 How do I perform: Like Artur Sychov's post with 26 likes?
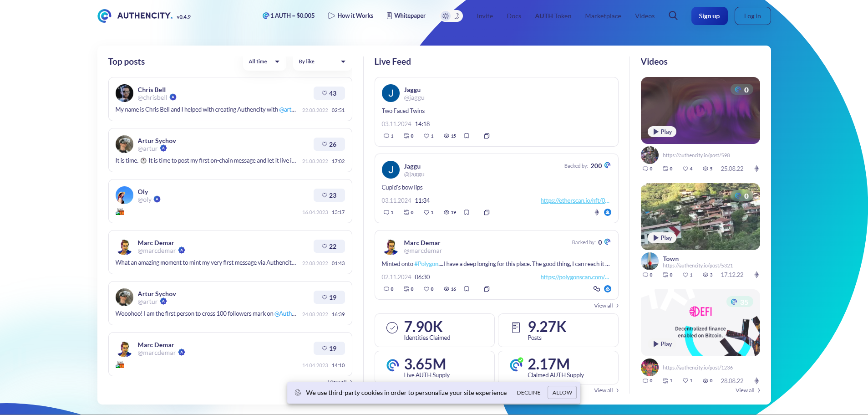click(x=329, y=144)
